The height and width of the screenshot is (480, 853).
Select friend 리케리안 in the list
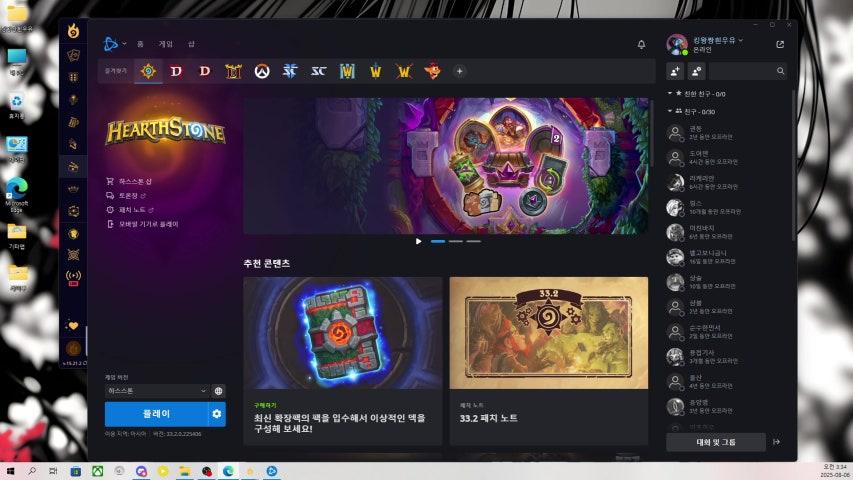727,182
